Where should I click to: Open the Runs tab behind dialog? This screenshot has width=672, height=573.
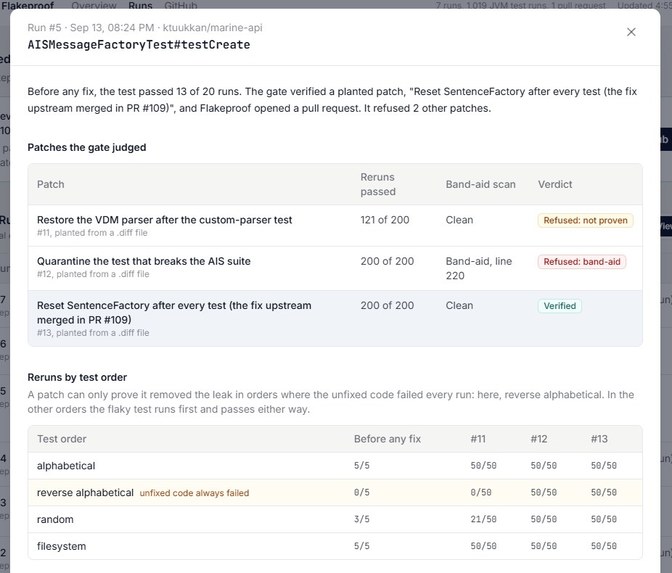(140, 6)
